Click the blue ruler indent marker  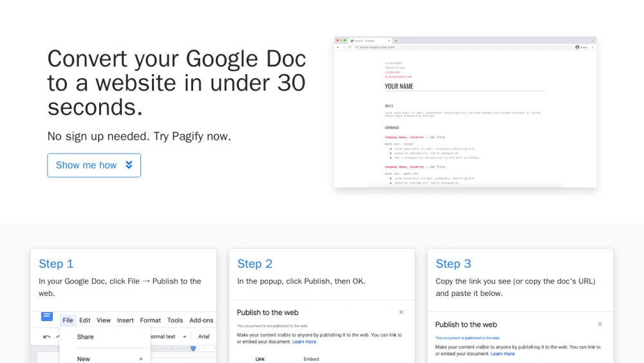pyautogui.click(x=193, y=349)
